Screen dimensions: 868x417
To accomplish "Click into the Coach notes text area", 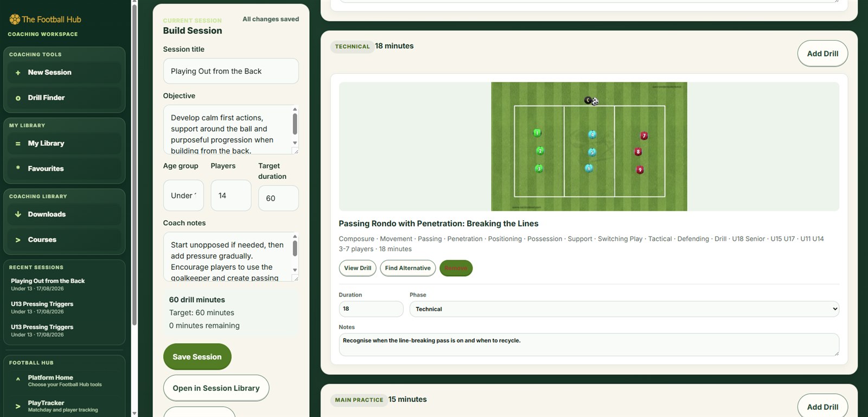I will (x=227, y=257).
